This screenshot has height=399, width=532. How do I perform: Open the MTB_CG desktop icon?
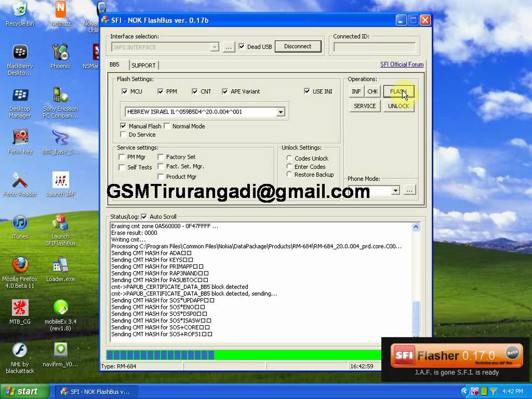(x=20, y=312)
